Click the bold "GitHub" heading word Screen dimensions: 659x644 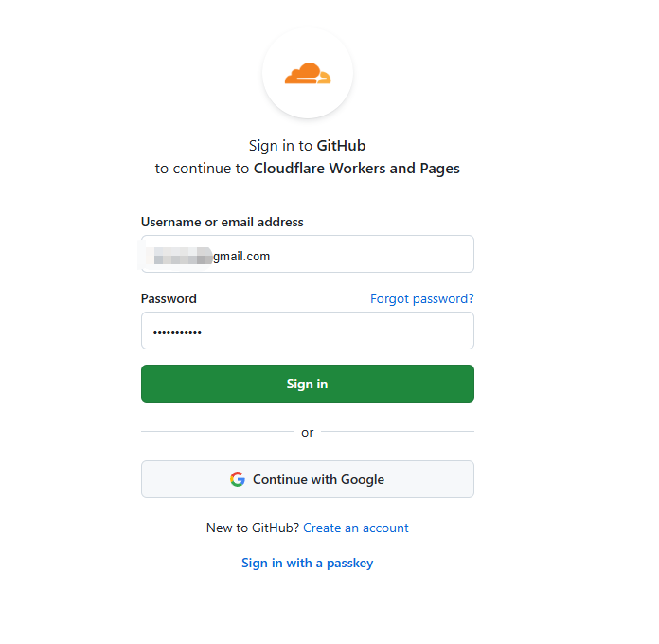click(x=341, y=146)
